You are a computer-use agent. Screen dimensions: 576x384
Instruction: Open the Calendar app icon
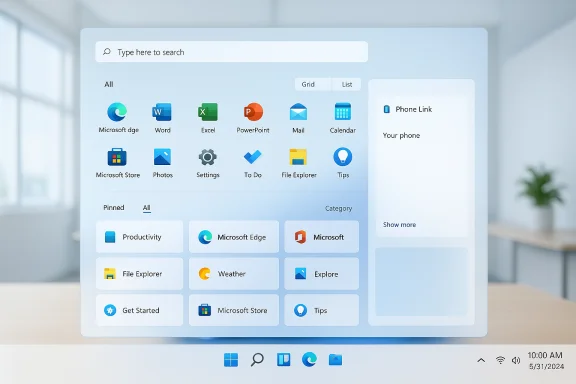(343, 112)
